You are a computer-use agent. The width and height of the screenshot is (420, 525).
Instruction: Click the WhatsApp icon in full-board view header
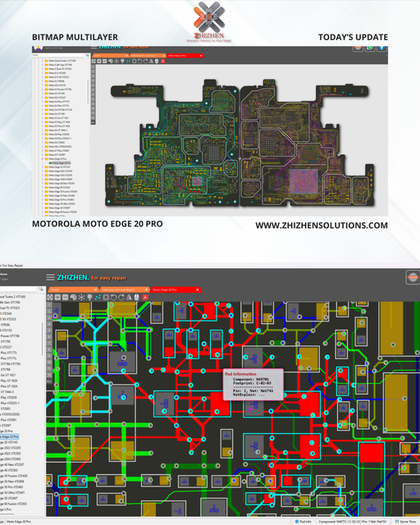click(370, 48)
